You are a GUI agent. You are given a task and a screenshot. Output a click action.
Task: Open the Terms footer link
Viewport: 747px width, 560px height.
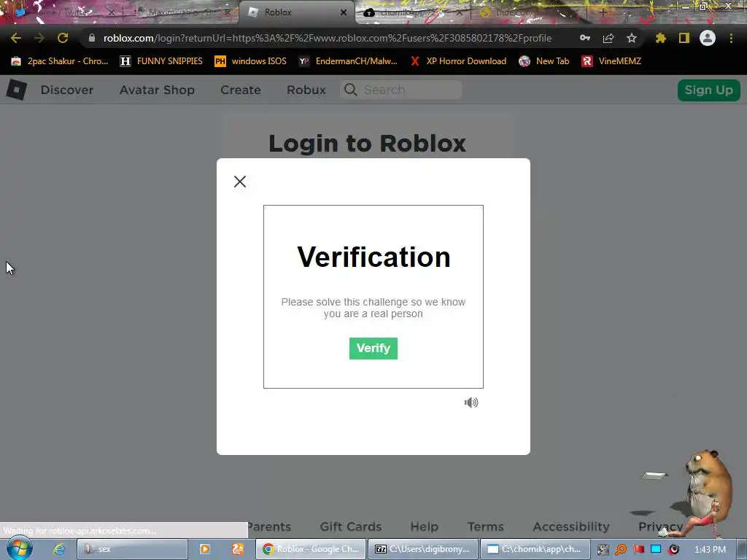pos(485,526)
